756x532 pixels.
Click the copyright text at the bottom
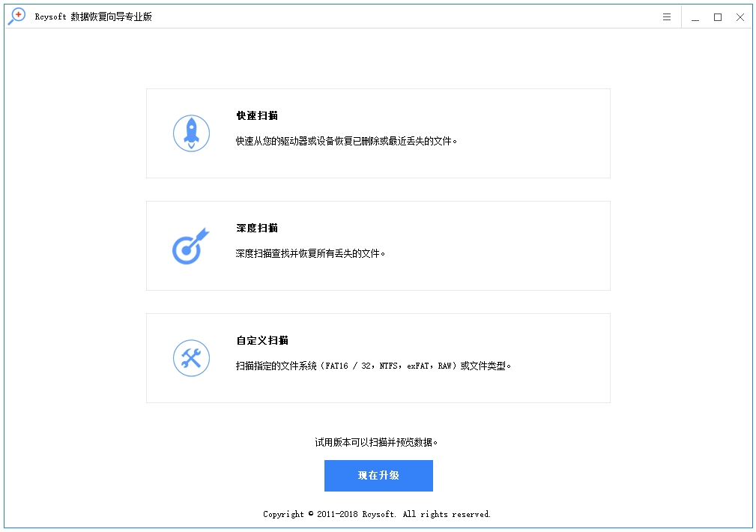click(378, 515)
